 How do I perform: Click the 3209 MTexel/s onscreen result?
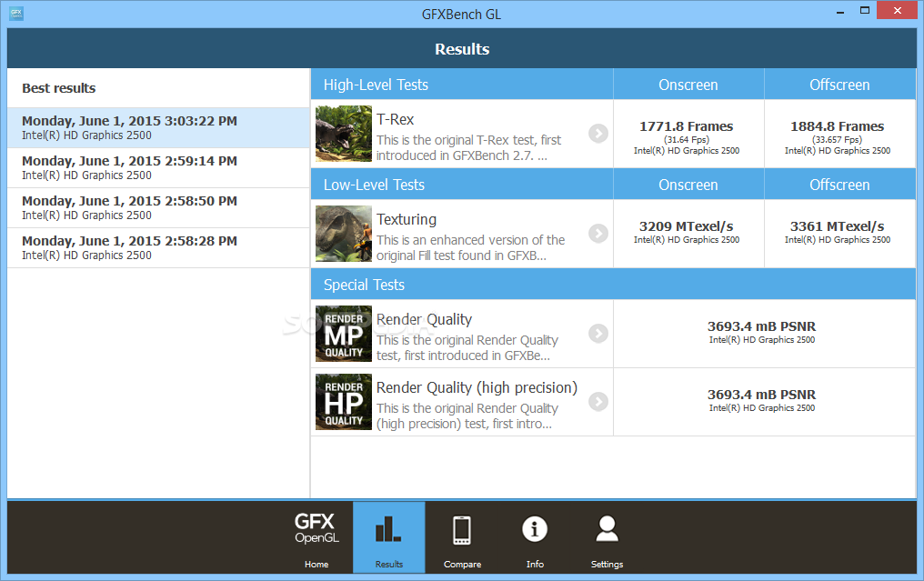(x=687, y=226)
